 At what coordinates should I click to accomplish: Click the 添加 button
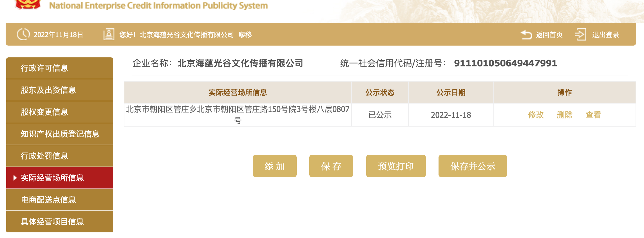[275, 166]
